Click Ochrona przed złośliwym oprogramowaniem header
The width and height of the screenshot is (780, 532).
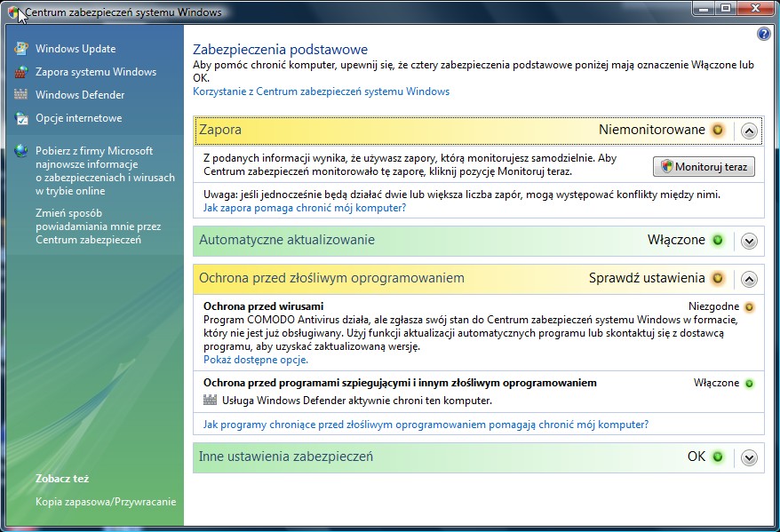[479, 278]
